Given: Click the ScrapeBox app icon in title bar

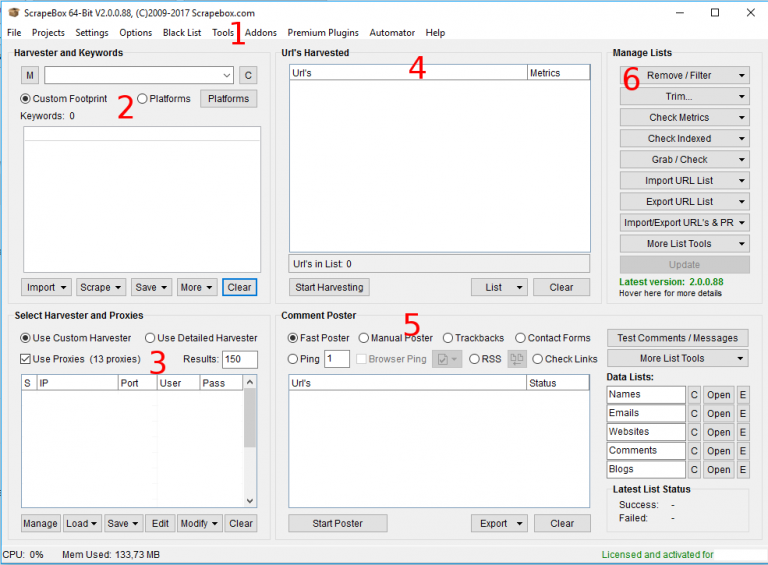Looking at the screenshot, I should tap(13, 13).
